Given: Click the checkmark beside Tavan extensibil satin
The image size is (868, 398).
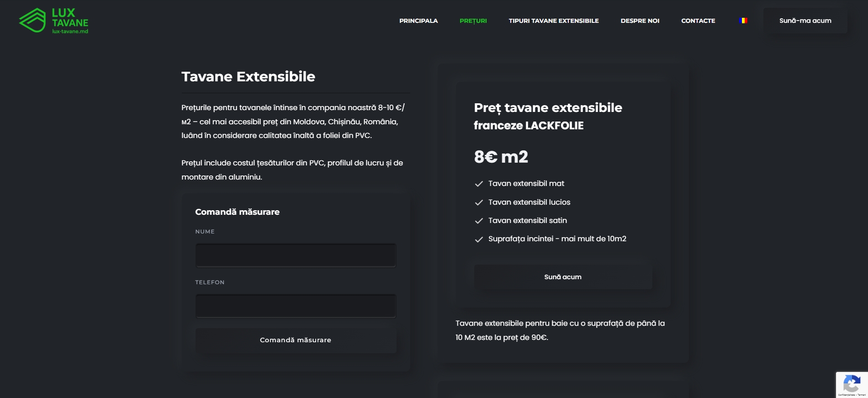Looking at the screenshot, I should 479,221.
